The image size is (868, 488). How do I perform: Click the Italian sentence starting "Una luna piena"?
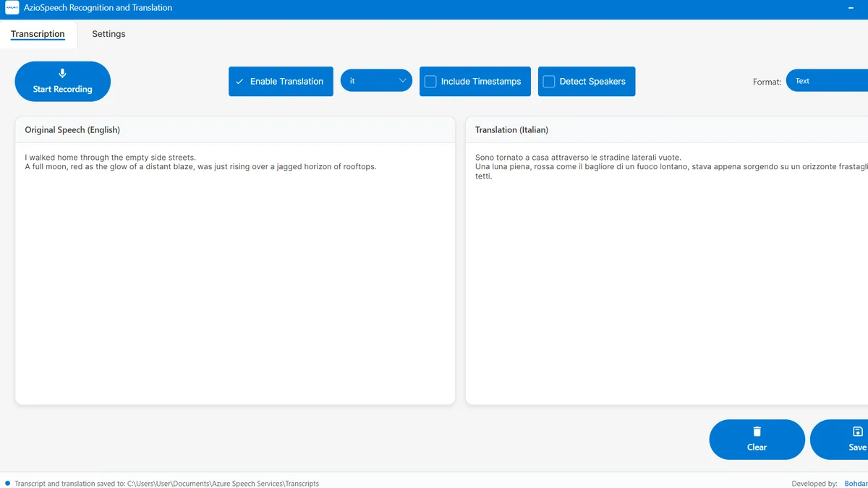pyautogui.click(x=671, y=171)
